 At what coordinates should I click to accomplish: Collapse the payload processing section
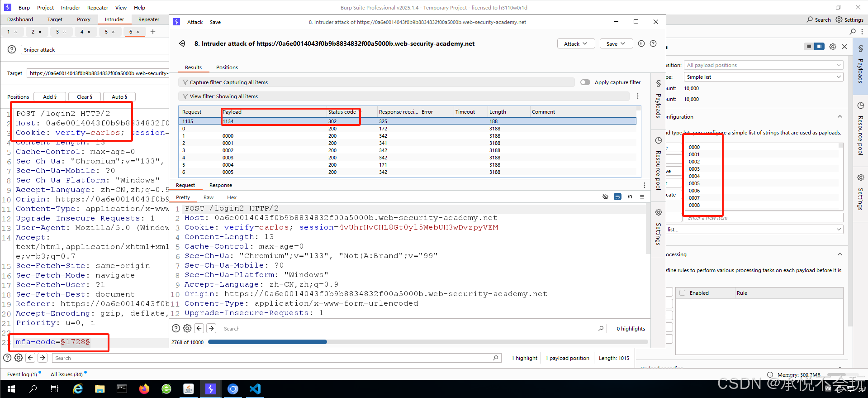pyautogui.click(x=840, y=254)
